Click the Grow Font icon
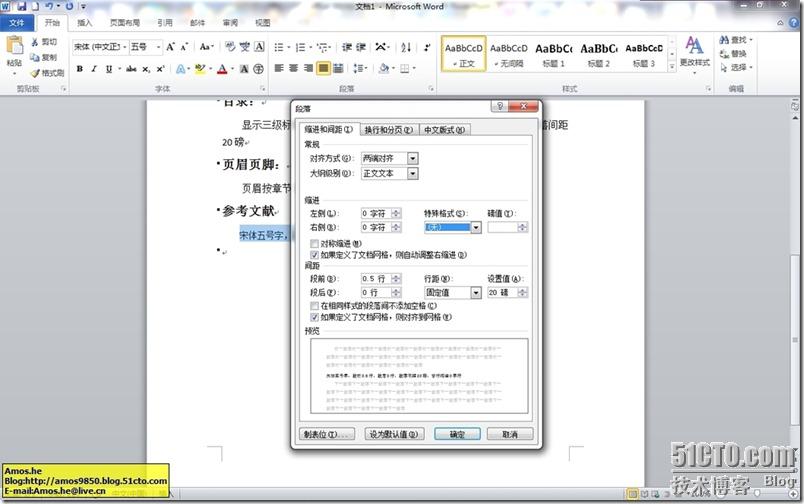Screen dimensions: 804x504 pos(171,47)
